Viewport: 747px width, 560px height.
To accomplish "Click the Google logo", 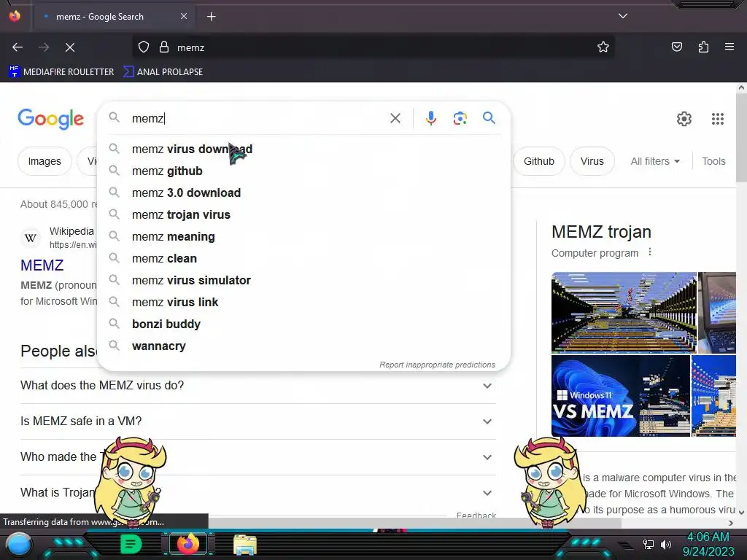I will tap(50, 119).
